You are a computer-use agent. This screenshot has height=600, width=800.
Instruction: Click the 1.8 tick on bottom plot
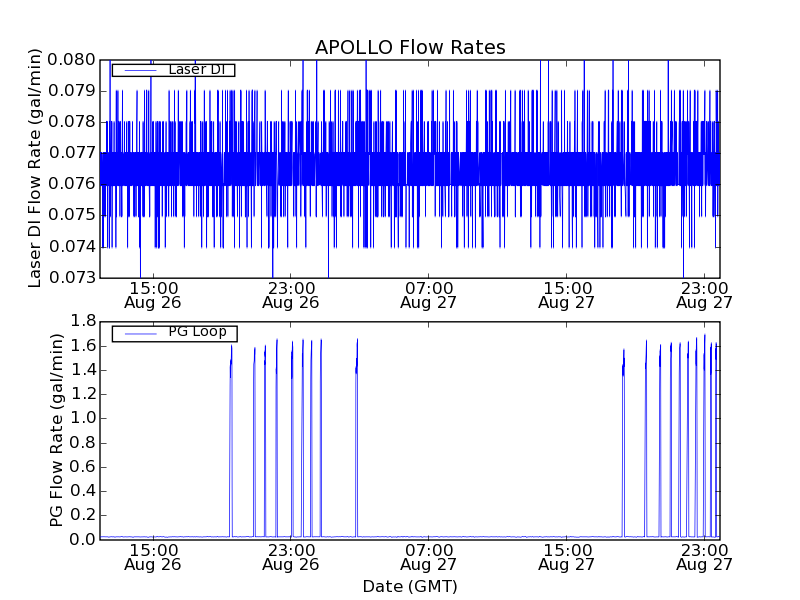(x=83, y=321)
